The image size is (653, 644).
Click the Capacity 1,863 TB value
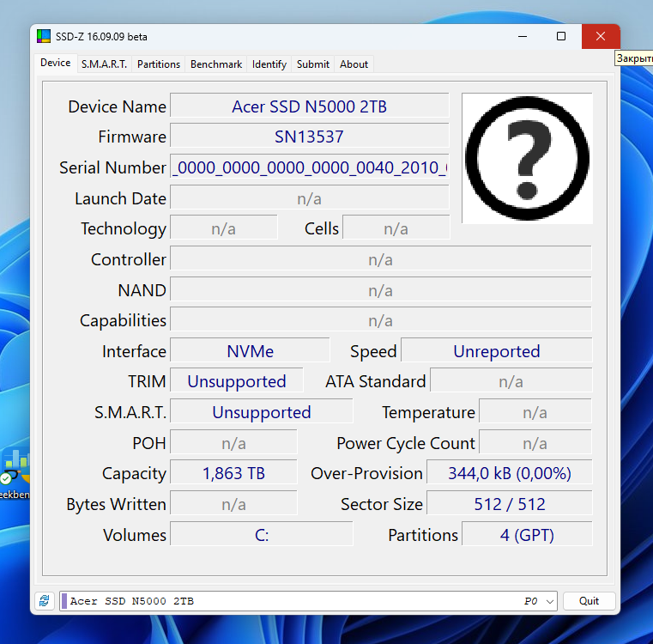233,473
